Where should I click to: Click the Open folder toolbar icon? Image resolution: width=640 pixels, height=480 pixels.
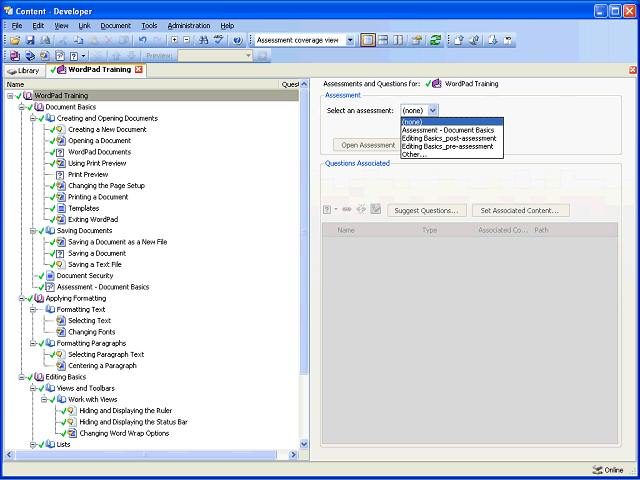tap(15, 40)
